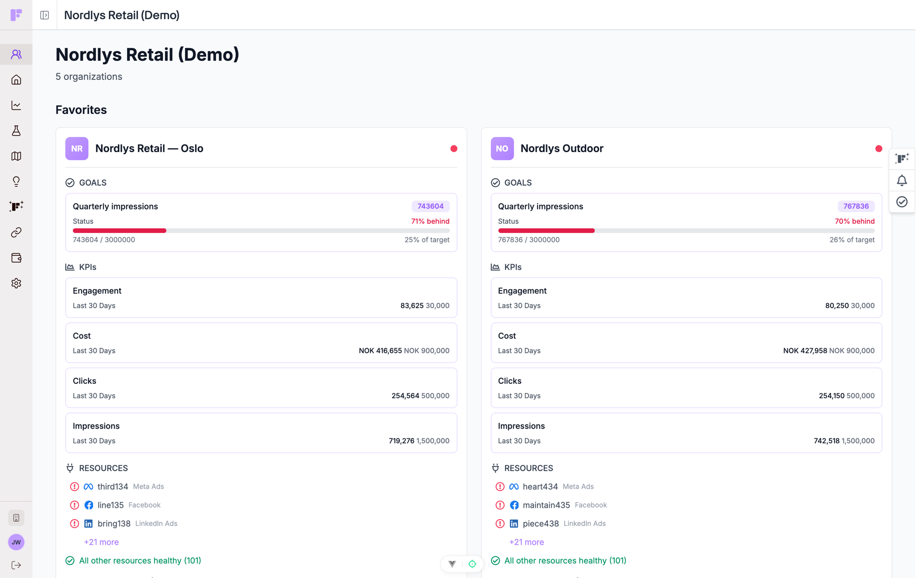The image size is (924, 578).
Task: Go to Home via the house icon
Action: click(x=16, y=80)
